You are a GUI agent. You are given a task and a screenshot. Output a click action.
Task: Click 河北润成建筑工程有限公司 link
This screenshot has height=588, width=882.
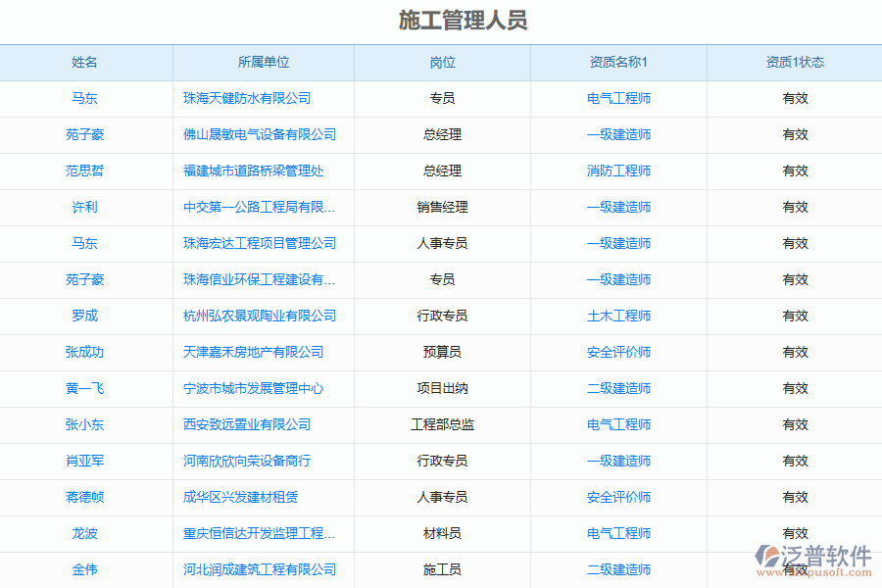(x=260, y=569)
